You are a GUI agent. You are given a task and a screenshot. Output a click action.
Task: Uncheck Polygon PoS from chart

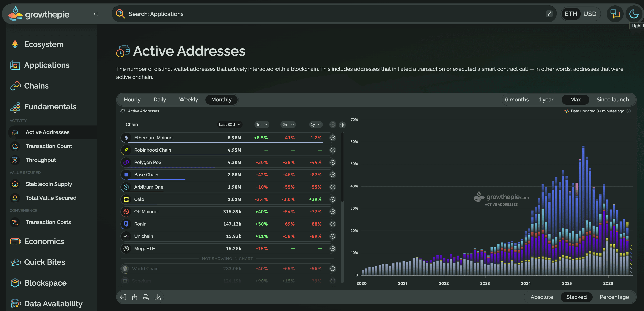coord(333,162)
